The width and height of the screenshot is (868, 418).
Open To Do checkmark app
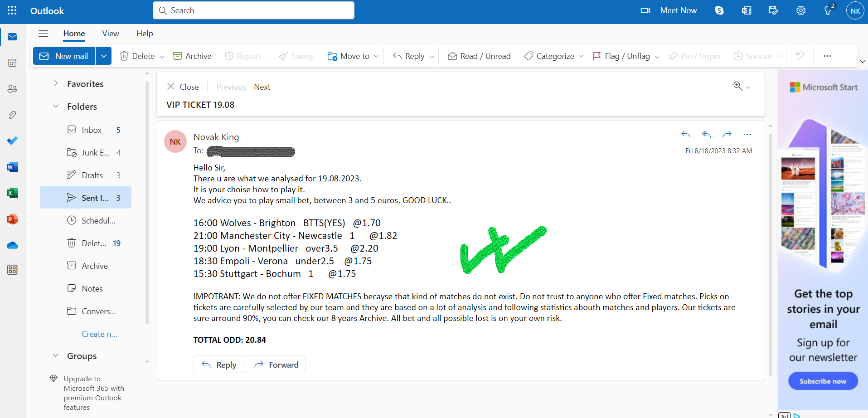[12, 141]
